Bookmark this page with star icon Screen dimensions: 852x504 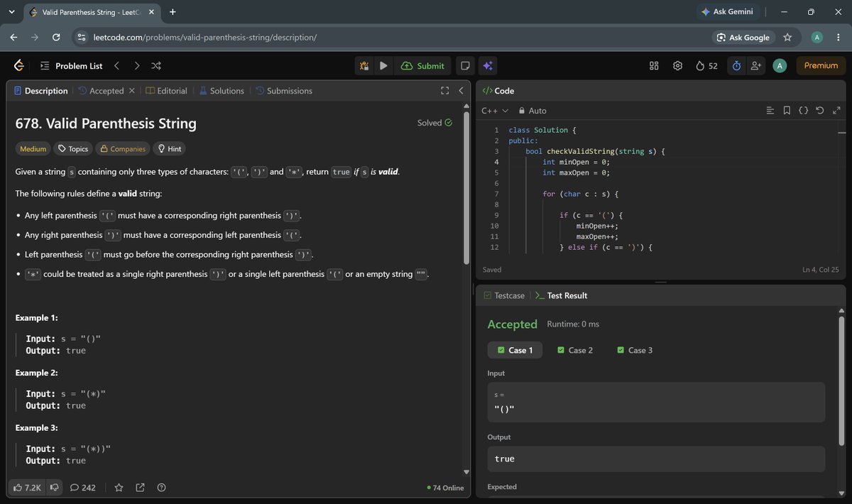[787, 37]
